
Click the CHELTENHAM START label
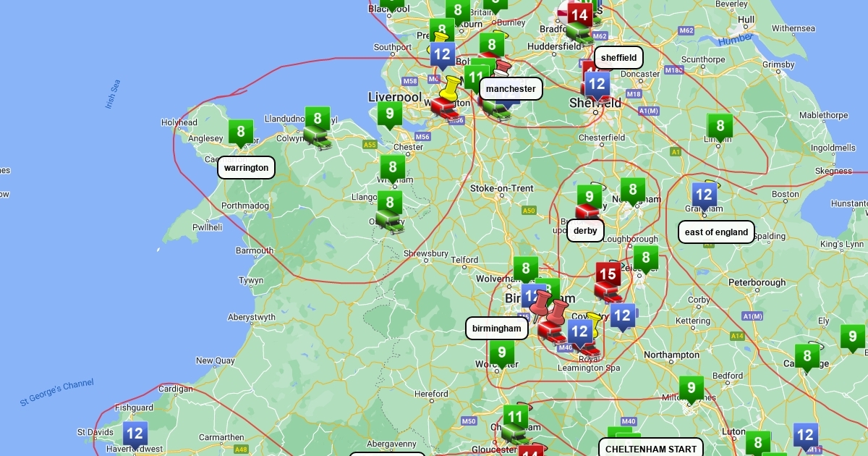point(650,449)
